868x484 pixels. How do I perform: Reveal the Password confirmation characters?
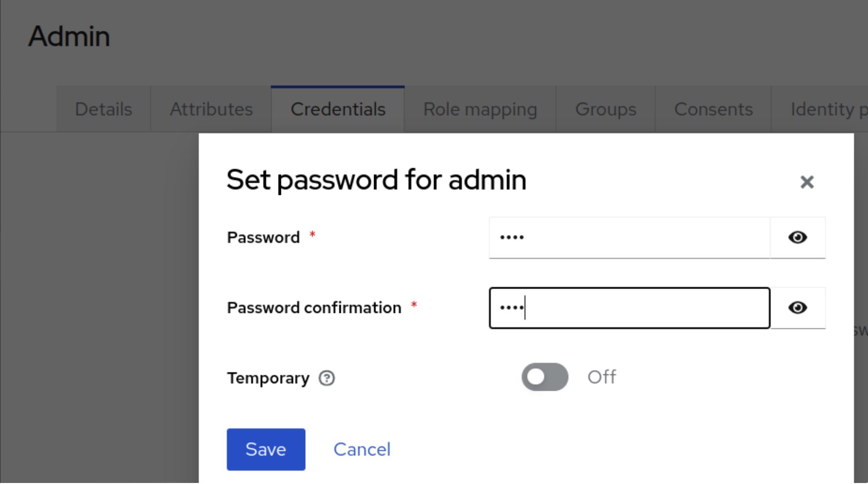click(x=797, y=308)
